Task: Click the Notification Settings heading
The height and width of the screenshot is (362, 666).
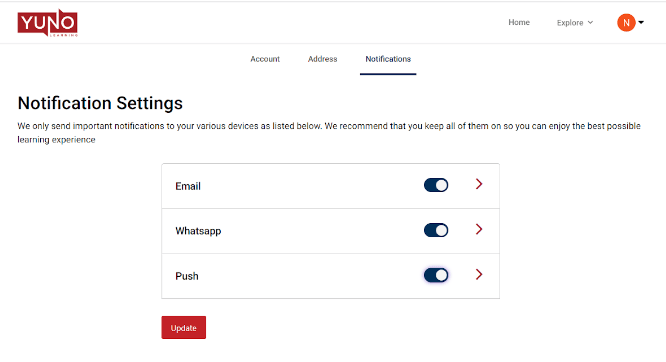Action: tap(100, 103)
